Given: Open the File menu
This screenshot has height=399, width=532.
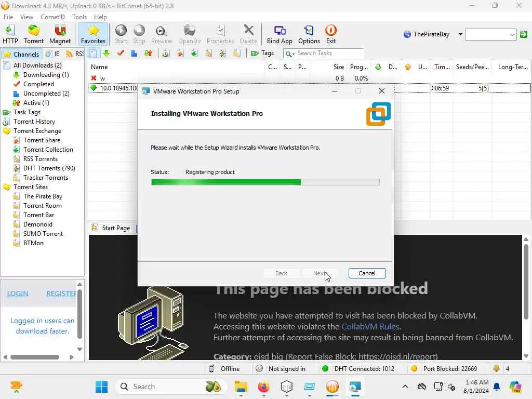Looking at the screenshot, I should point(8,17).
